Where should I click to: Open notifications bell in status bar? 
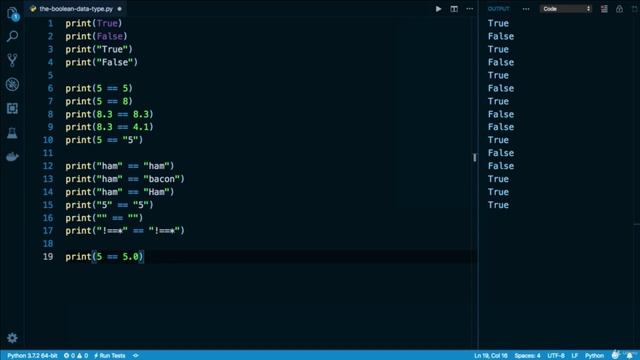[629, 356]
